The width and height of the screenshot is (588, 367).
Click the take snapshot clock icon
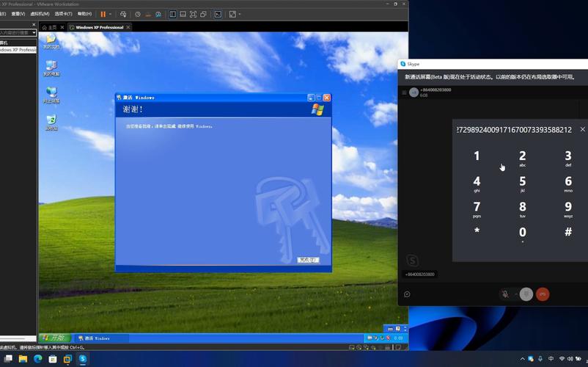(138, 14)
